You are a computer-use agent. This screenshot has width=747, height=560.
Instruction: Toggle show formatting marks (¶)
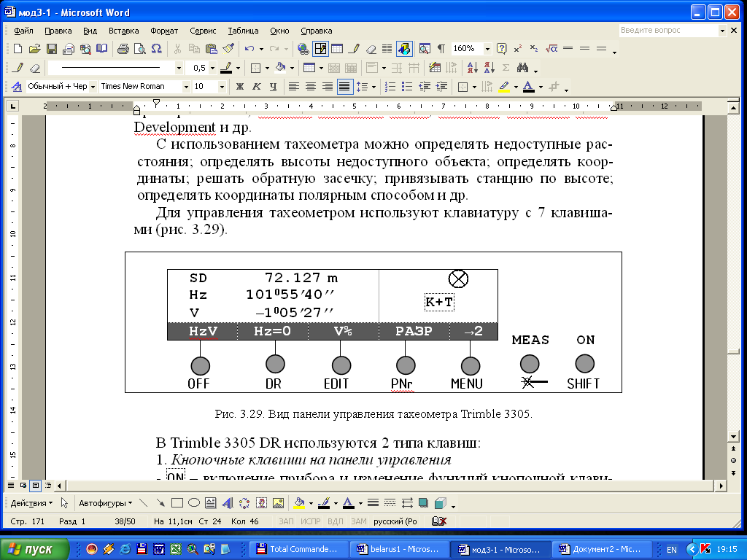[x=441, y=49]
